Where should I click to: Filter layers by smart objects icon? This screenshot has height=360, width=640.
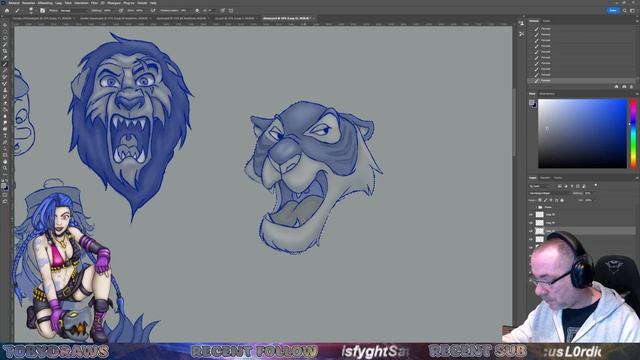(x=584, y=186)
